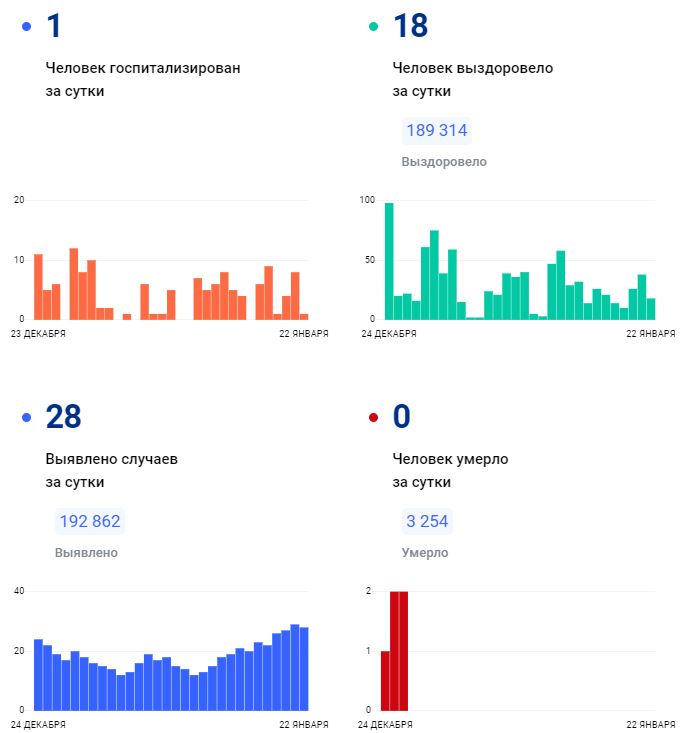Select the heading "Выявлено случаев"
The image size is (694, 733).
[x=112, y=459]
